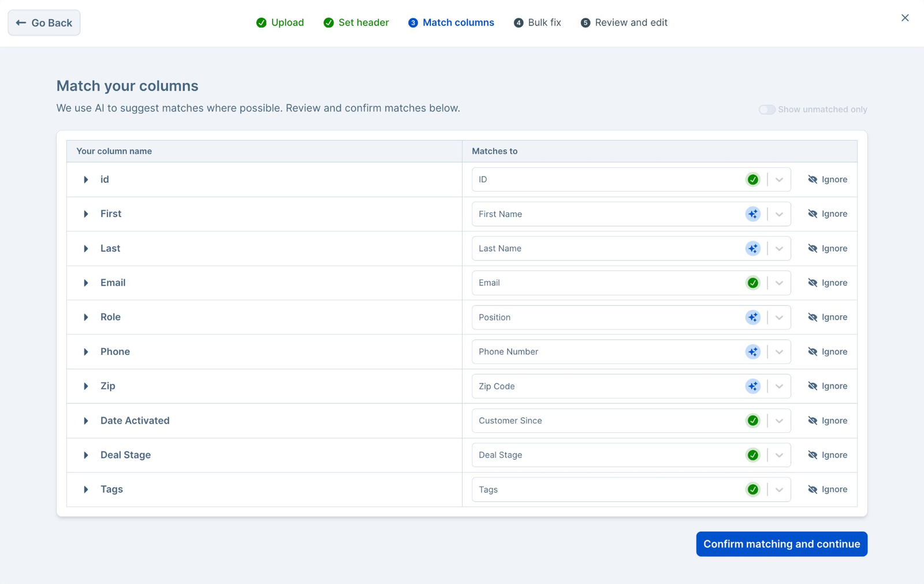Expand the Email column row
924x584 pixels.
[x=86, y=283]
